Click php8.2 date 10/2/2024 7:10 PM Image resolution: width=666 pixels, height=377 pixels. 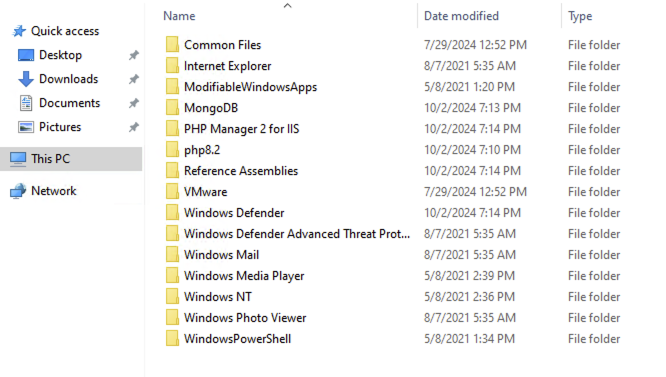point(472,150)
